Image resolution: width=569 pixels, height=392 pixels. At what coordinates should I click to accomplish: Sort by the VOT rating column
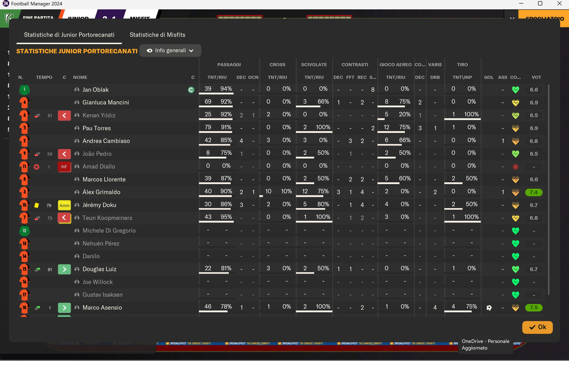tap(536, 77)
